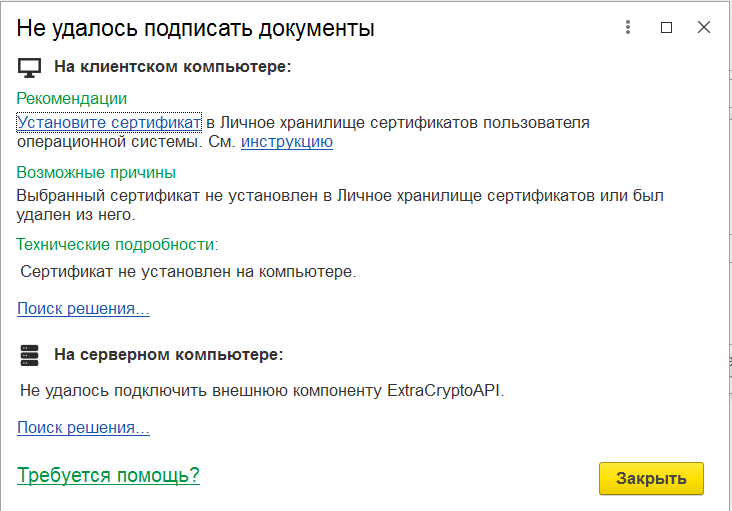
Task: Open the three-dot more options menu
Action: click(628, 28)
